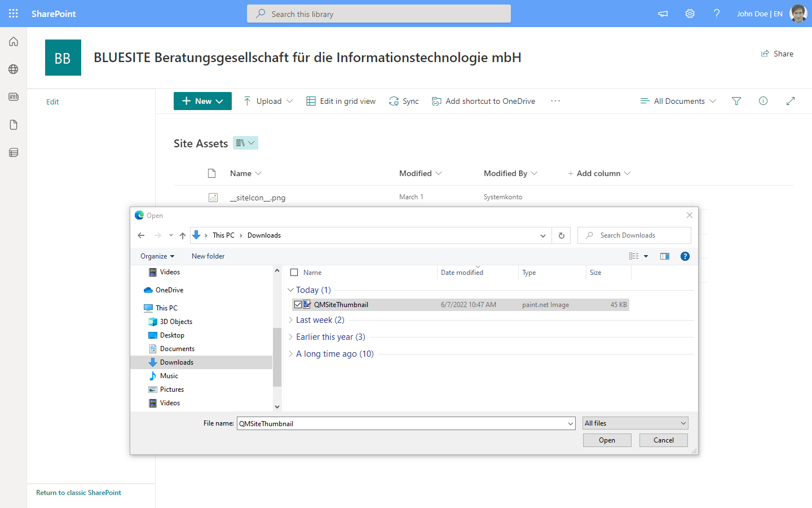Go up one folder level in dialog
The image size is (812, 508).
click(x=183, y=235)
